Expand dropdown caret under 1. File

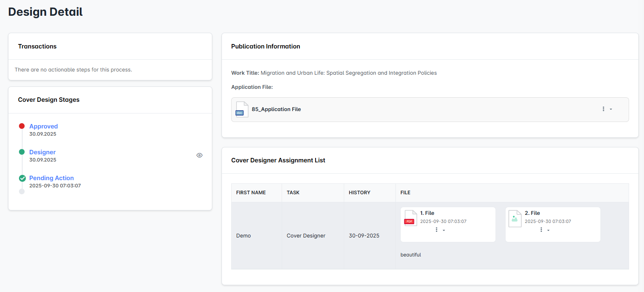pos(444,230)
